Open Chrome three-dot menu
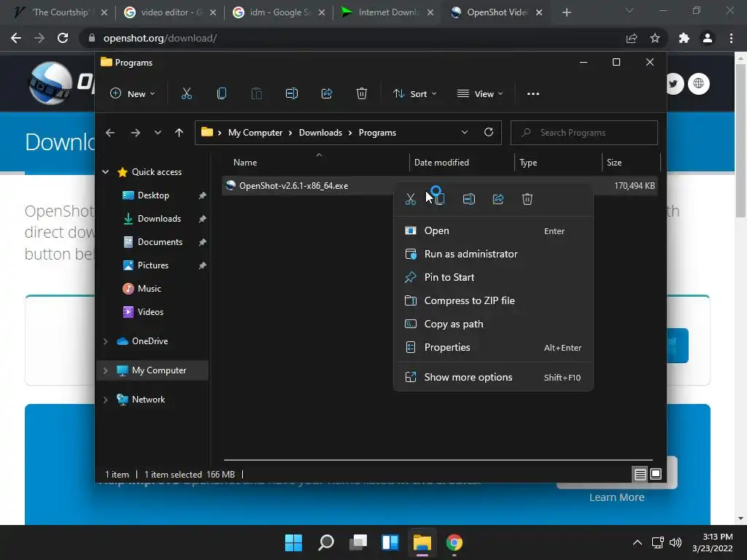Viewport: 747px width, 560px height. coord(731,38)
